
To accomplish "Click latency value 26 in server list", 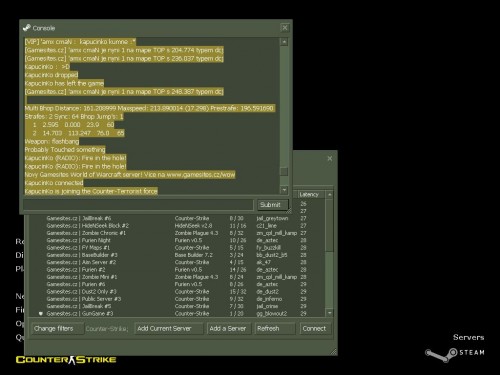I will 303,204.
